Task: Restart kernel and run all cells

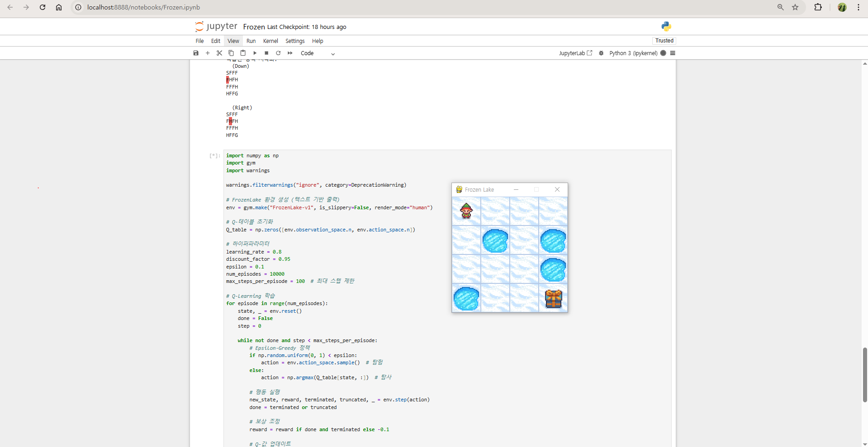Action: pos(290,53)
